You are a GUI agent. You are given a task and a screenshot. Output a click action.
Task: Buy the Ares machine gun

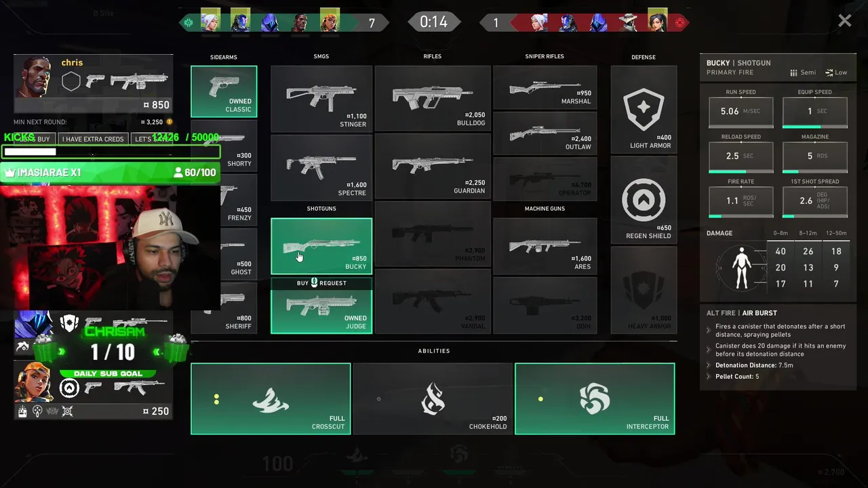click(x=545, y=246)
